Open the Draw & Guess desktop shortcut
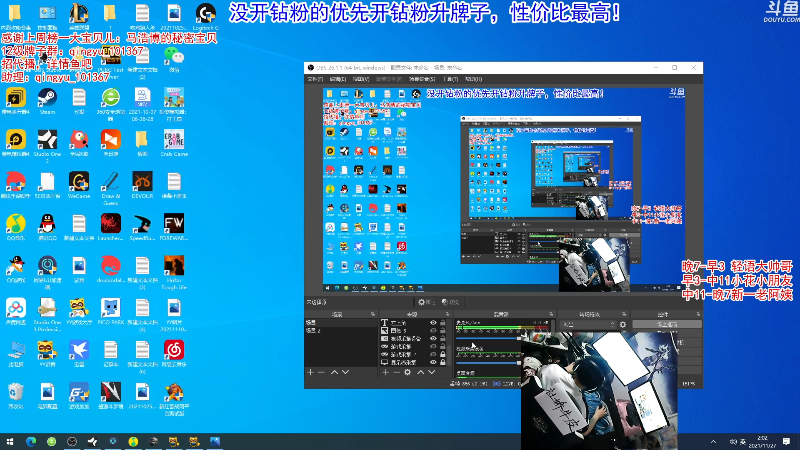 pos(111,188)
